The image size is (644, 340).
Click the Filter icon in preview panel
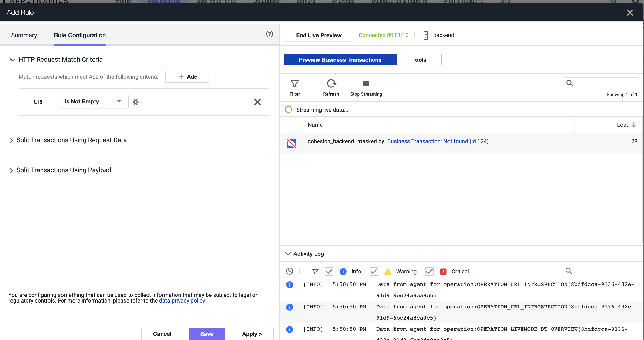tap(295, 84)
